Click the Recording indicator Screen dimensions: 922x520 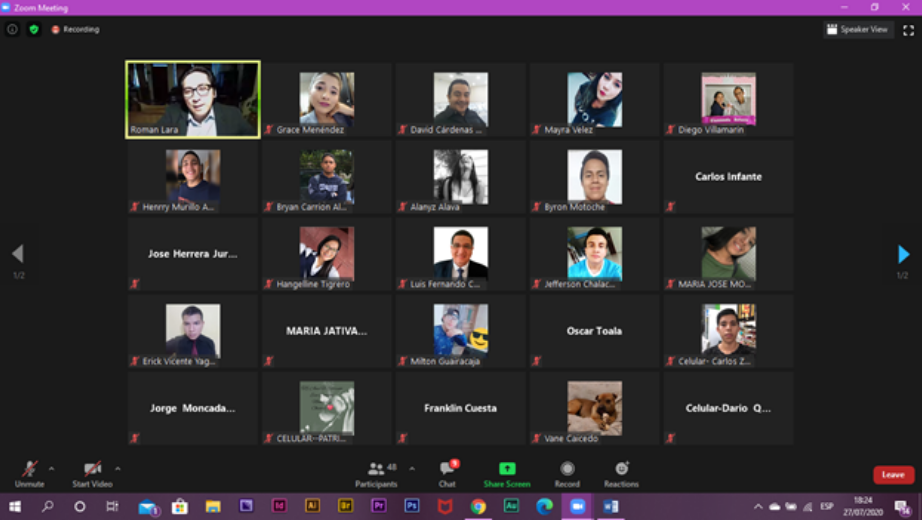pos(75,29)
